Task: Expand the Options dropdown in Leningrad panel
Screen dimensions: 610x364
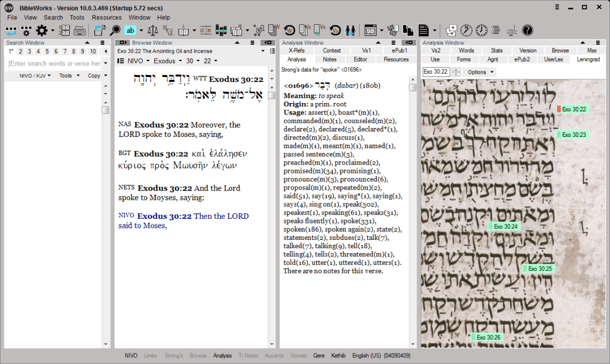Action: coord(480,72)
